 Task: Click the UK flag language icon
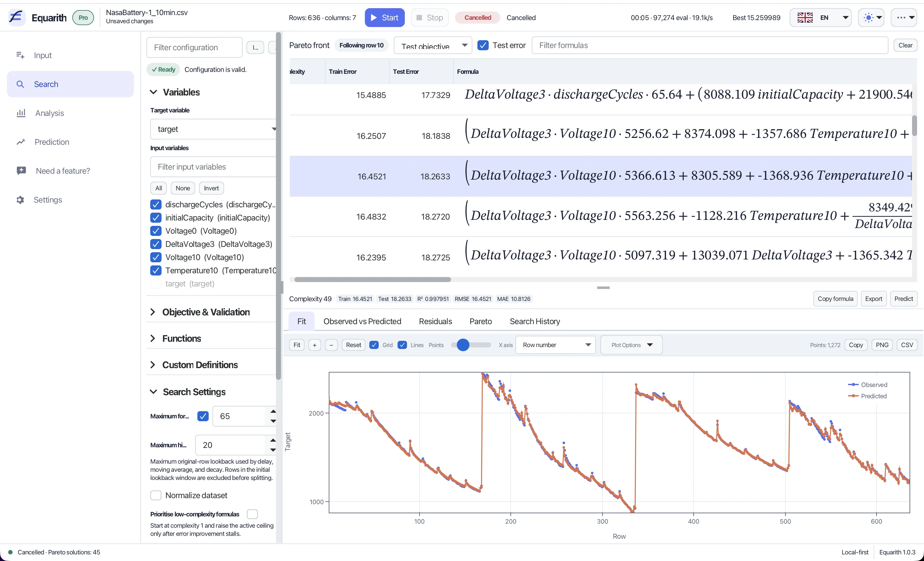click(x=805, y=17)
